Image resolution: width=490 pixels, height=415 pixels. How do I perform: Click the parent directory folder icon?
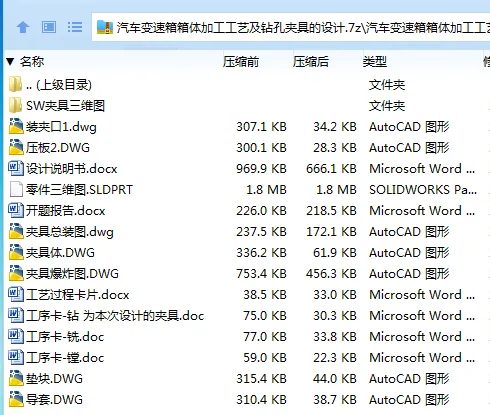[x=15, y=84]
